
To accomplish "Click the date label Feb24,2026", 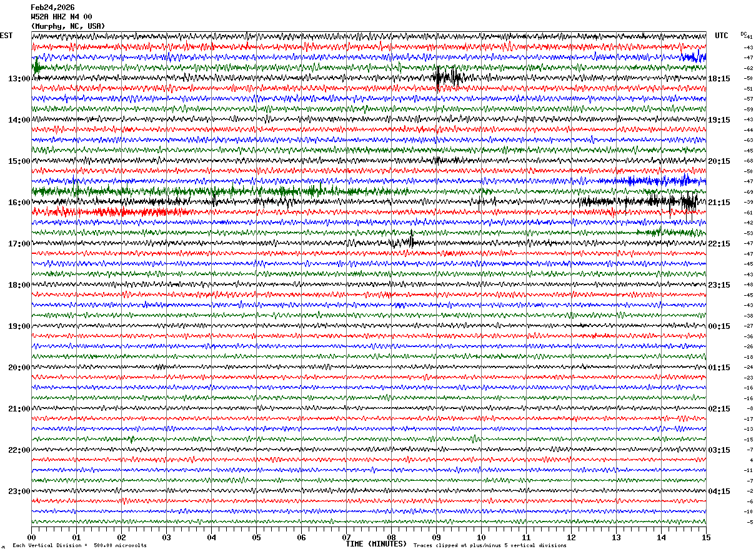I will 52,8.
